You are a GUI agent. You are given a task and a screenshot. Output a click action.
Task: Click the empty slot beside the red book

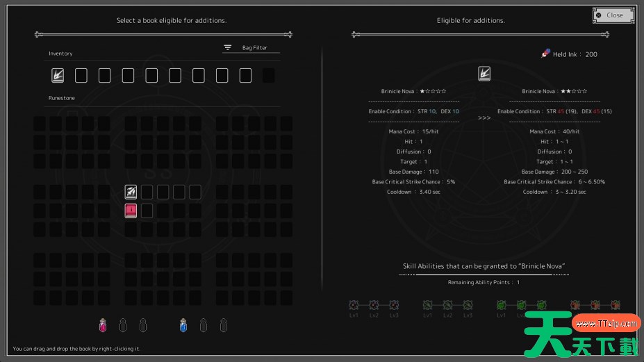pos(147,211)
